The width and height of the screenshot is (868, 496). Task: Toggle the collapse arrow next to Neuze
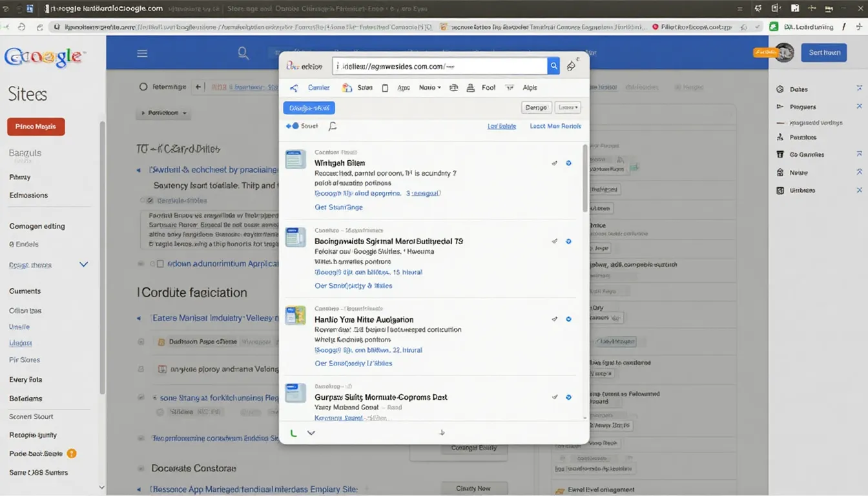point(859,172)
